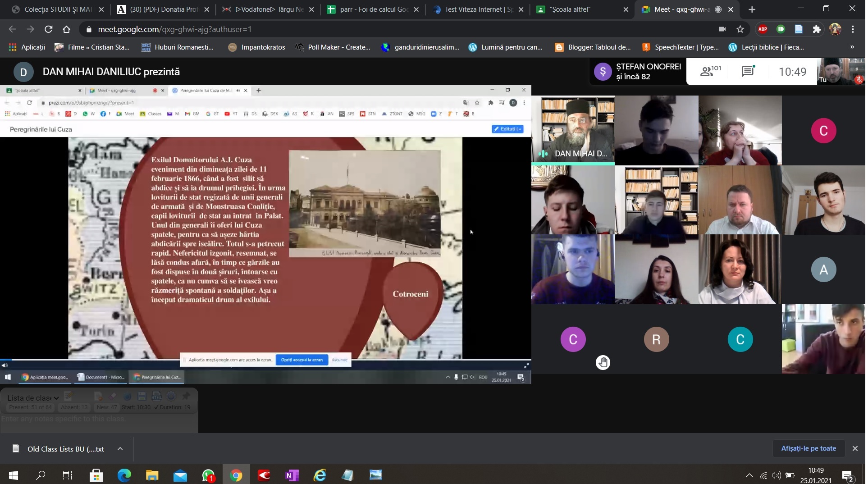Click the Afișați-le pe toate button

tap(809, 448)
